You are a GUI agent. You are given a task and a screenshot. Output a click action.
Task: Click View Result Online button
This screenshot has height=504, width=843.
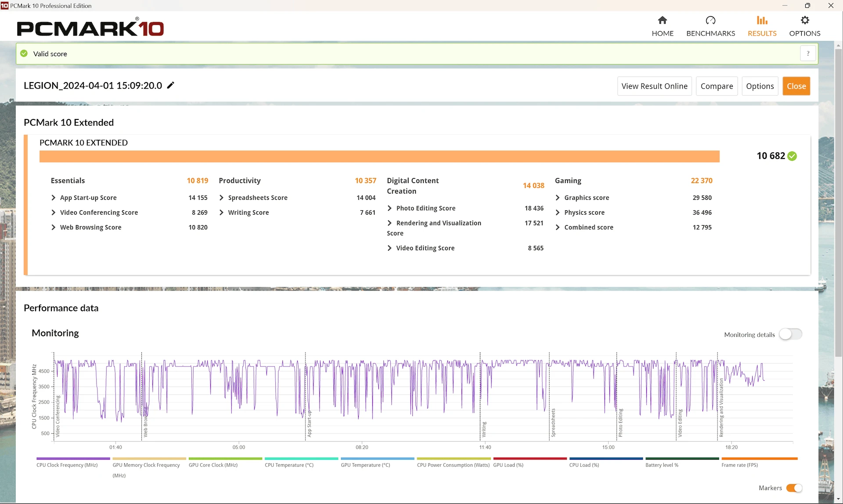coord(654,86)
